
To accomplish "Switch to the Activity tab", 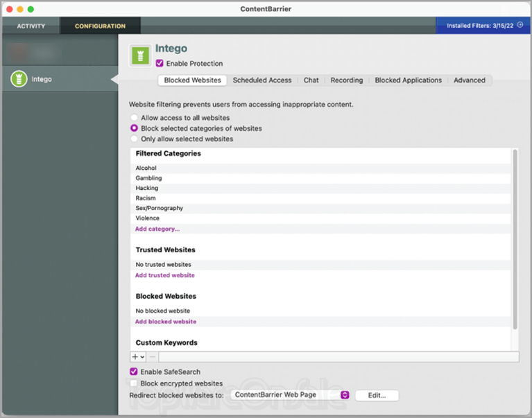I will pos(31,26).
